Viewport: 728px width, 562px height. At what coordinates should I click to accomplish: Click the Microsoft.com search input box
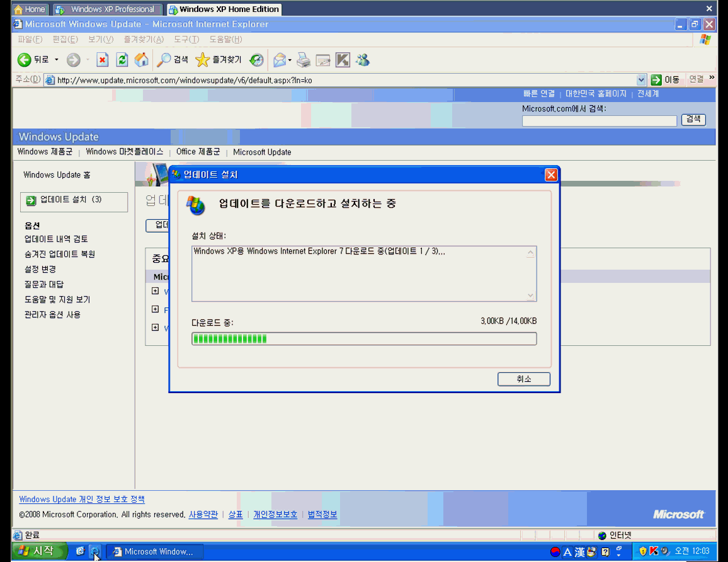pyautogui.click(x=599, y=121)
